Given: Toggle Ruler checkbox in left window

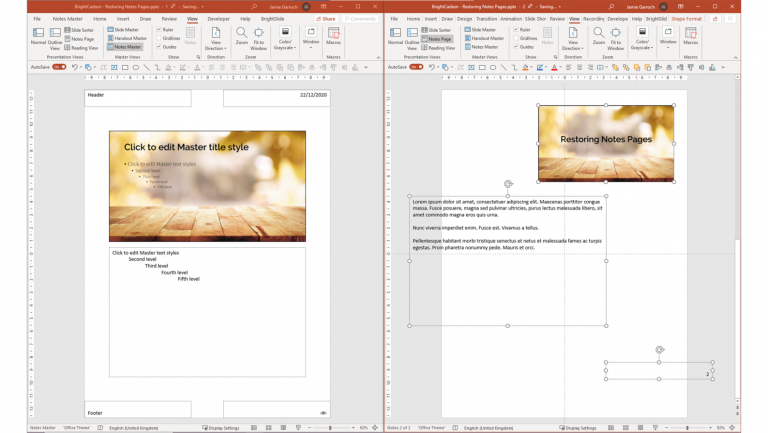Looking at the screenshot, I should tap(159, 29).
